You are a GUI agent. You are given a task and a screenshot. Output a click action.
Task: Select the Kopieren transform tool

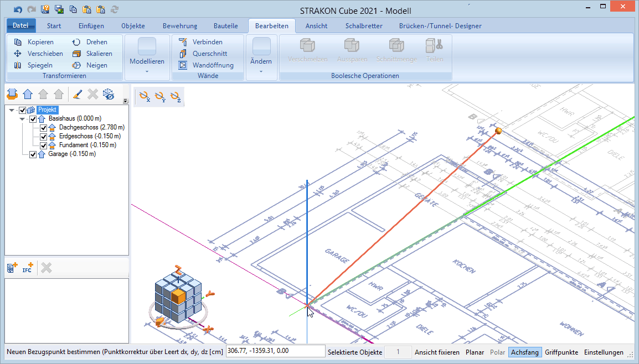pos(34,42)
